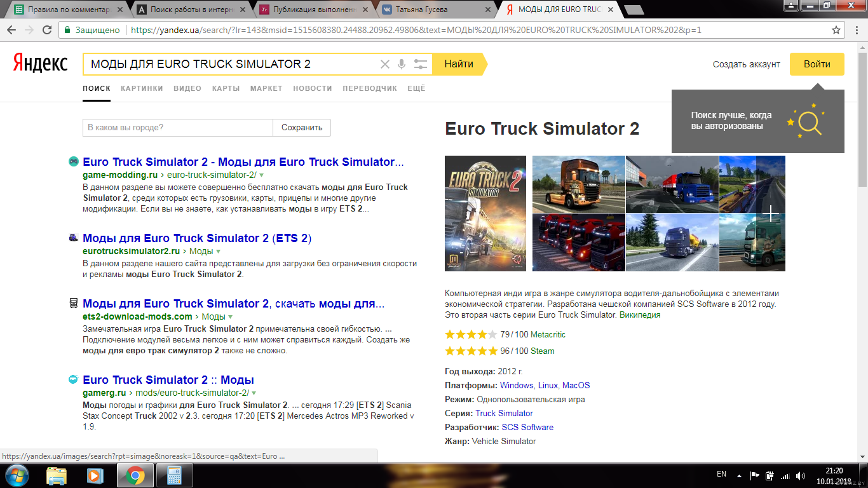Switch to КАРТЫ tab
Viewport: 868px width, 488px height.
tap(226, 88)
